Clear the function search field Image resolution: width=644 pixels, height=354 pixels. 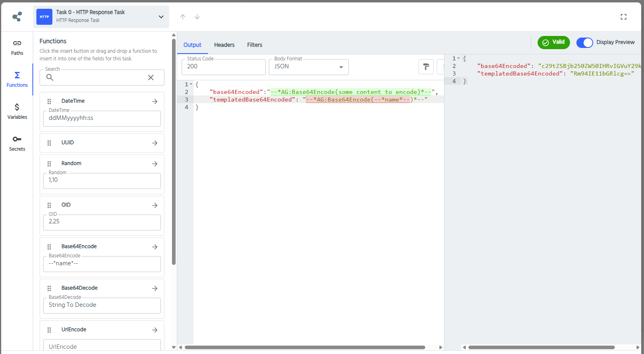pyautogui.click(x=151, y=78)
